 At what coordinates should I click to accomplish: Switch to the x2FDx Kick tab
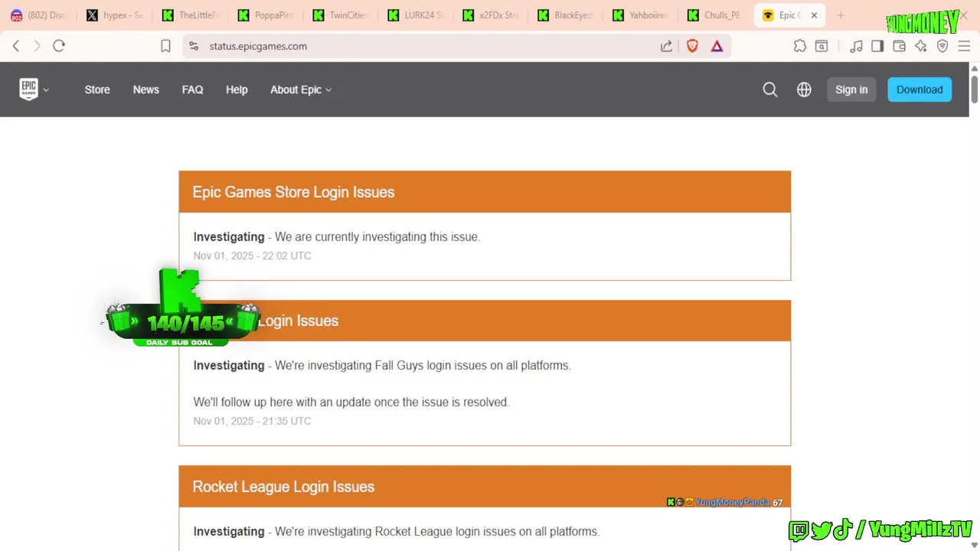[490, 15]
